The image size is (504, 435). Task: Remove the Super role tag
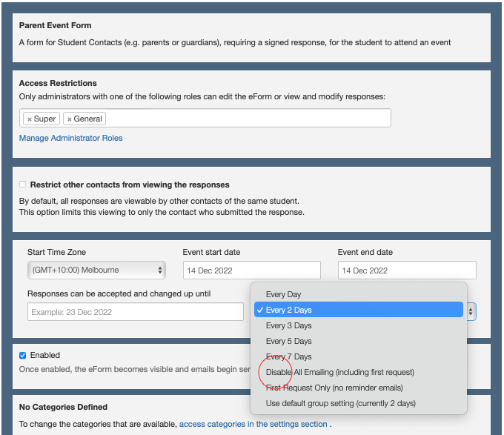tap(30, 119)
